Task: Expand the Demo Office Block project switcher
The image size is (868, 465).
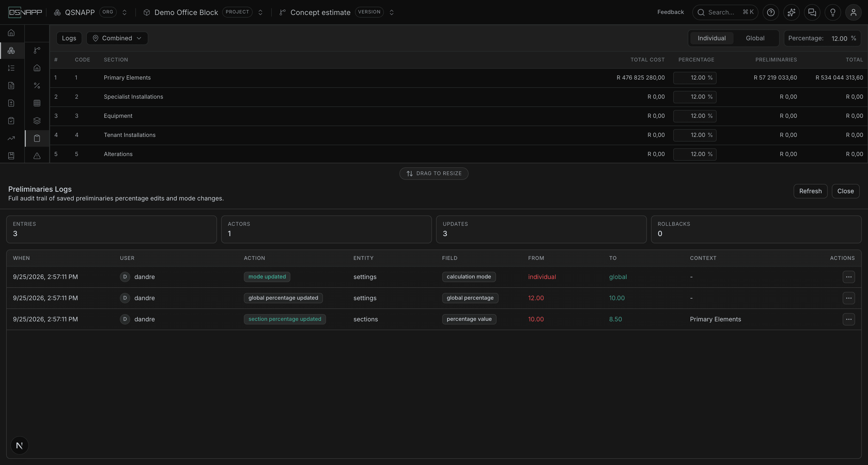Action: (x=260, y=12)
